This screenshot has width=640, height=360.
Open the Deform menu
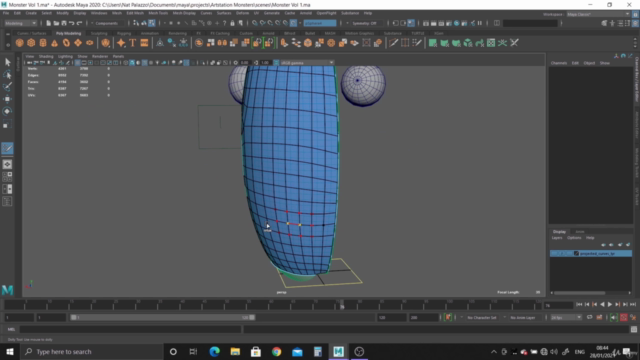point(242,13)
